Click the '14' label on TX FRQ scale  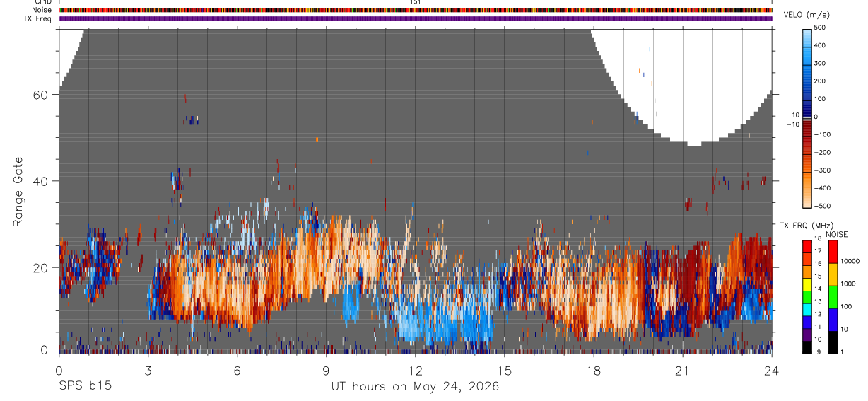[818, 289]
